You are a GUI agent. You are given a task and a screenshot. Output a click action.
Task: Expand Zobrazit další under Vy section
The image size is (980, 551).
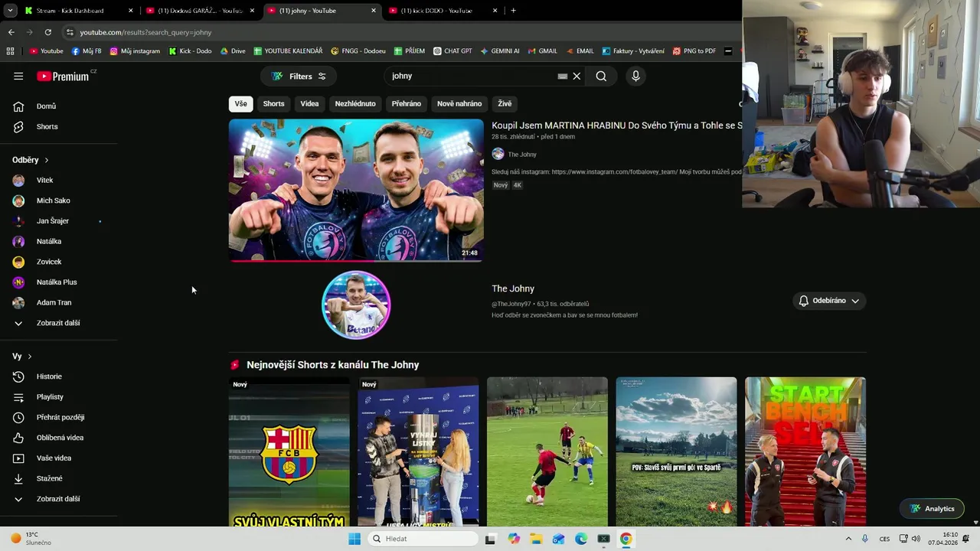click(58, 499)
